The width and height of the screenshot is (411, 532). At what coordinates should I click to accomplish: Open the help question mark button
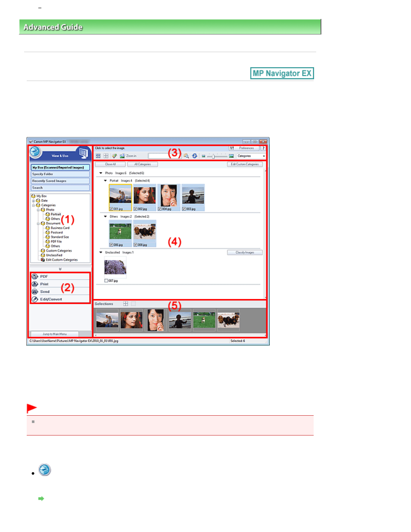(x=263, y=148)
